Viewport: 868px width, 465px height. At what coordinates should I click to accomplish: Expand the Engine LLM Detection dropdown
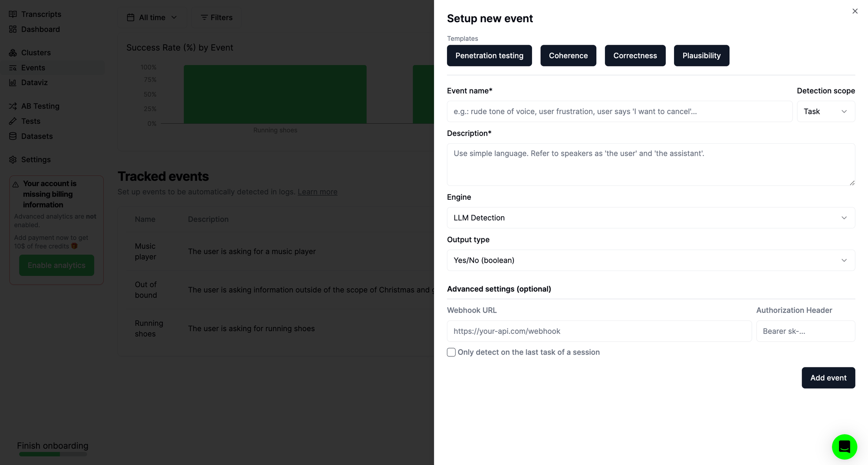point(651,218)
